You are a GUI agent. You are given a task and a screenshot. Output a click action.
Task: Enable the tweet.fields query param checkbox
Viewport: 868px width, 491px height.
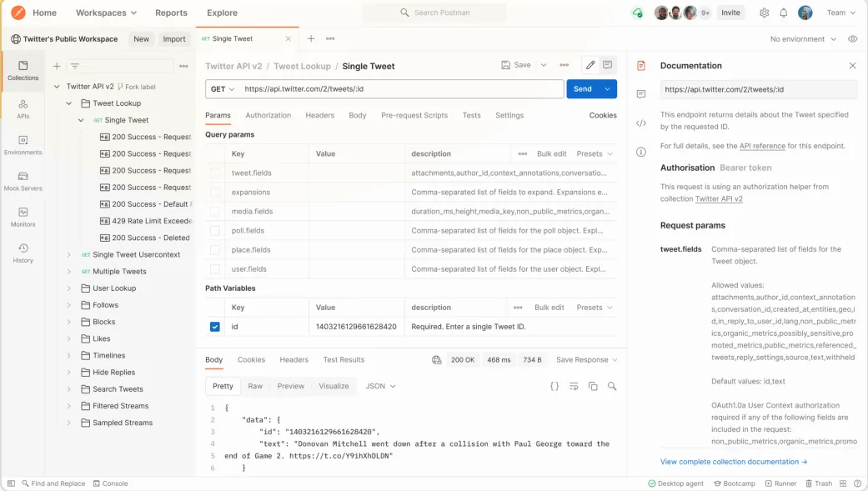point(215,173)
